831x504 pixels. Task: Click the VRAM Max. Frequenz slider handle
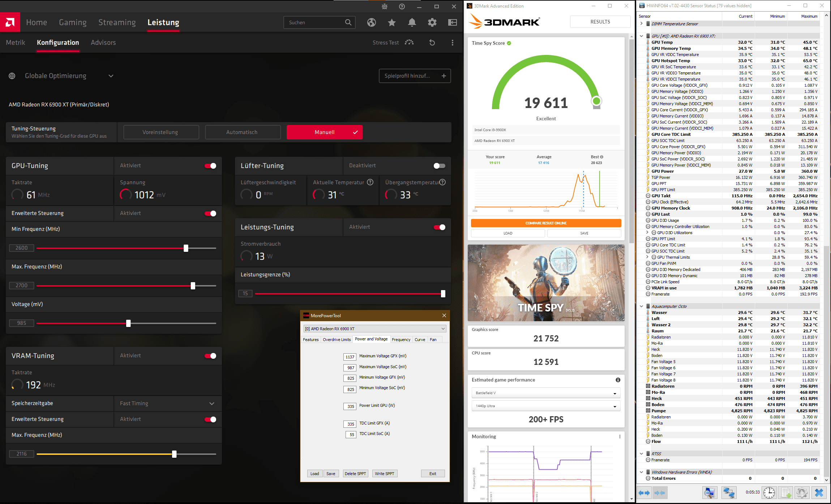[x=174, y=454]
